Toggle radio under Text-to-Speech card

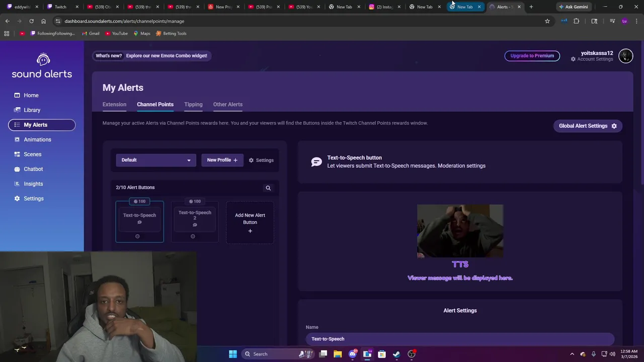137,236
